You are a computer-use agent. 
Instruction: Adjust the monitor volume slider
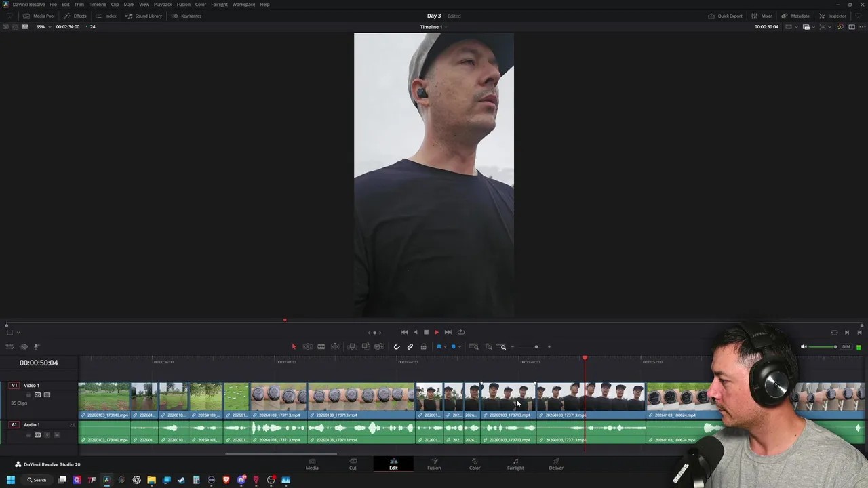[x=823, y=347]
